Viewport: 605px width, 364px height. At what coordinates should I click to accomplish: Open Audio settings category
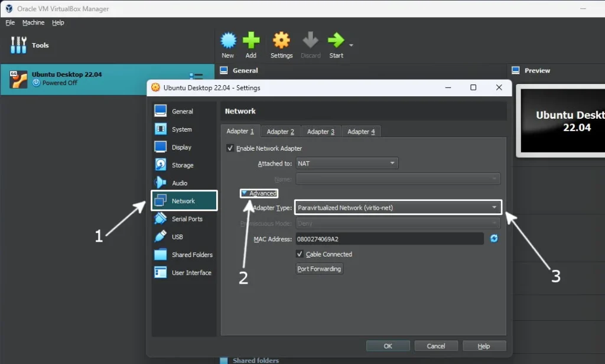tap(184, 183)
